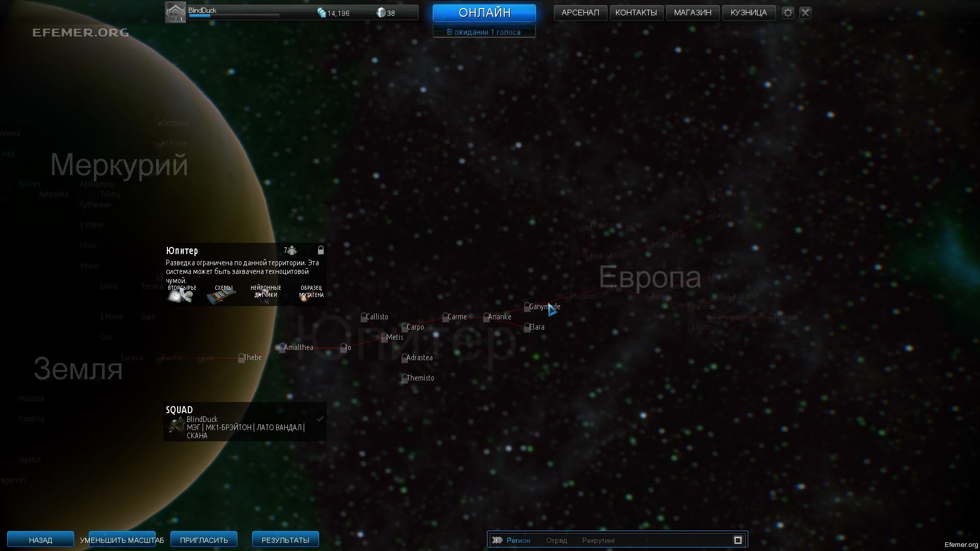Click the Европа planet label
The width and height of the screenshot is (980, 551).
pyautogui.click(x=650, y=277)
